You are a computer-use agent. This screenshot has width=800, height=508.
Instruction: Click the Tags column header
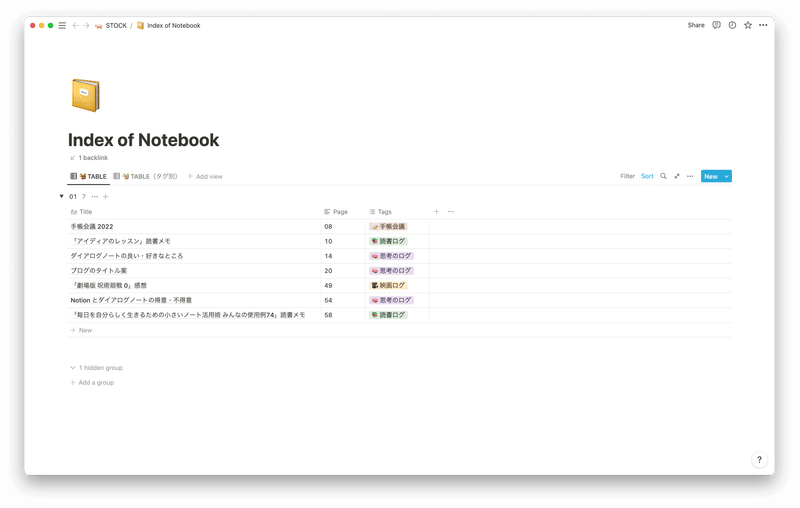click(x=381, y=212)
